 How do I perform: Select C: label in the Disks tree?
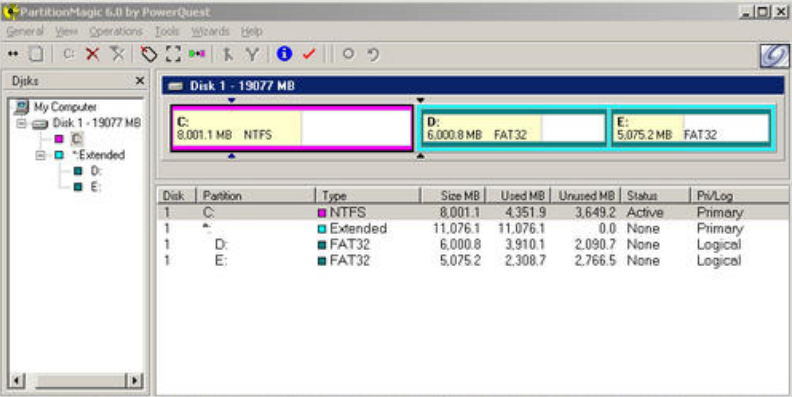tap(76, 138)
